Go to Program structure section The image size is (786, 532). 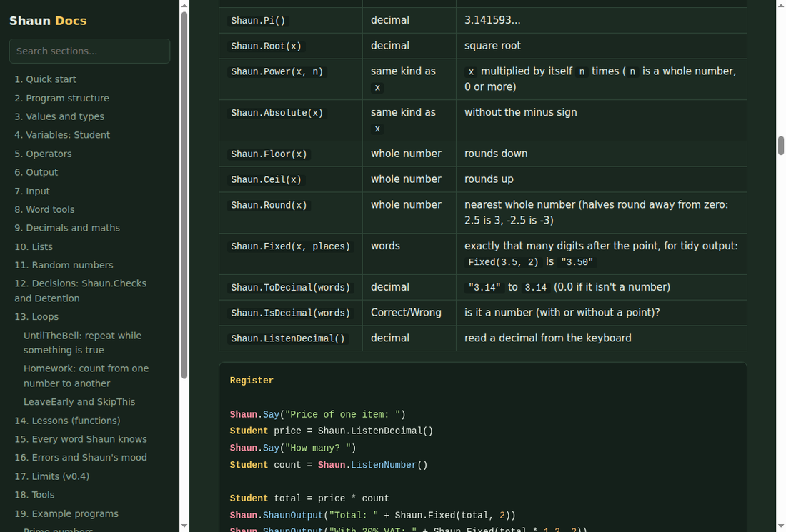point(61,98)
